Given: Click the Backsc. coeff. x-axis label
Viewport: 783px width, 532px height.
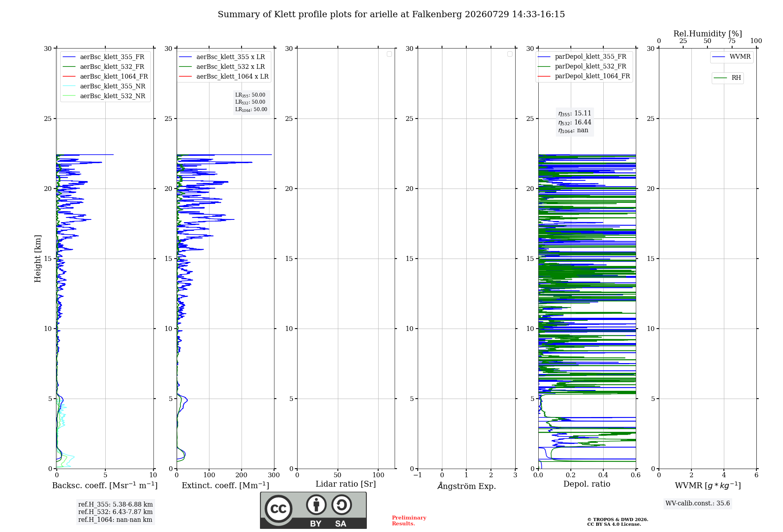Looking at the screenshot, I should click(105, 485).
